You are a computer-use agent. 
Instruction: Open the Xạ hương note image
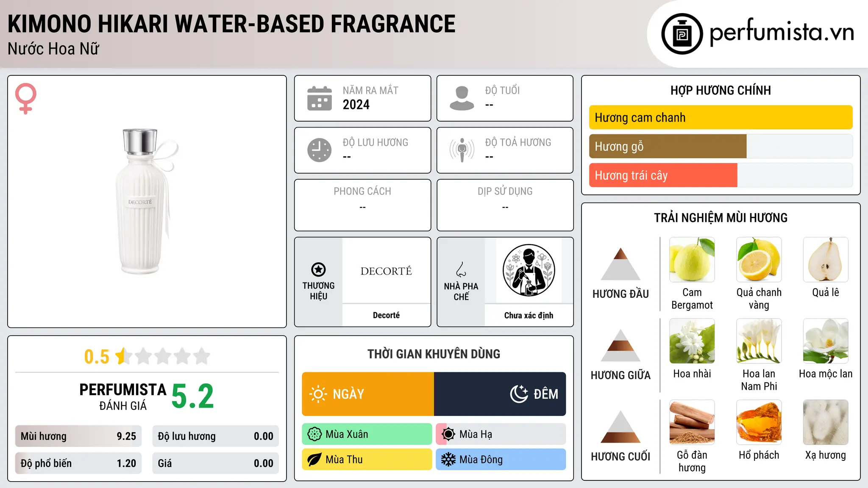826,422
